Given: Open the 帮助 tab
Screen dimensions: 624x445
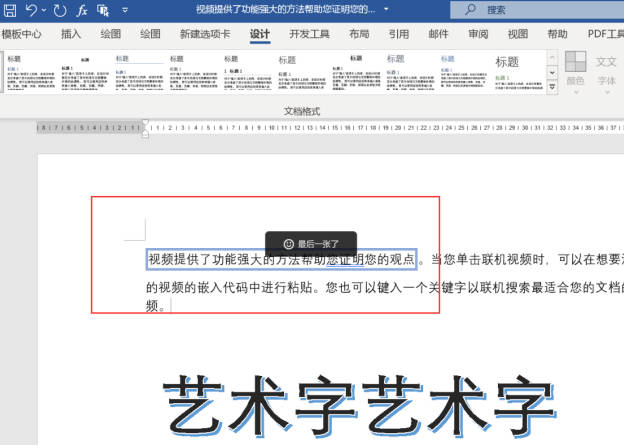Looking at the screenshot, I should [557, 34].
